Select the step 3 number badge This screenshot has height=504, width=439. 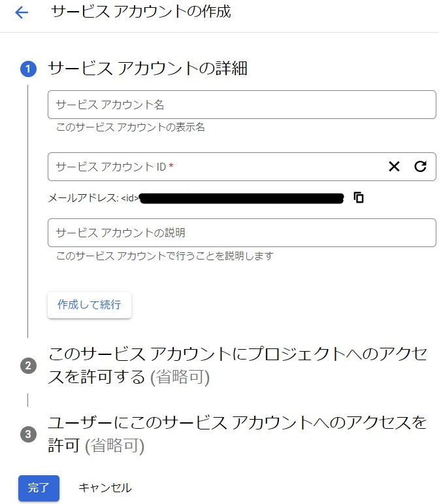28,434
